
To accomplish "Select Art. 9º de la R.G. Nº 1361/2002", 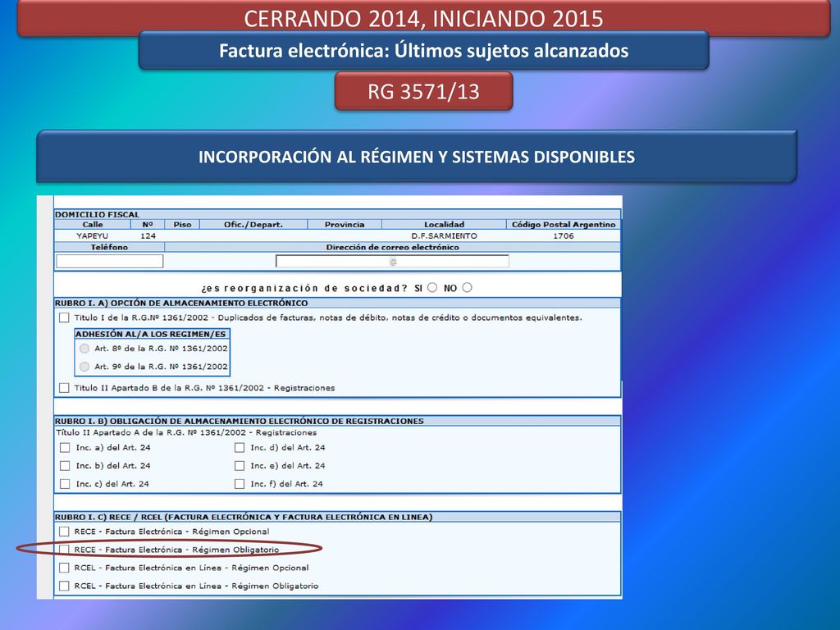I will (84, 367).
